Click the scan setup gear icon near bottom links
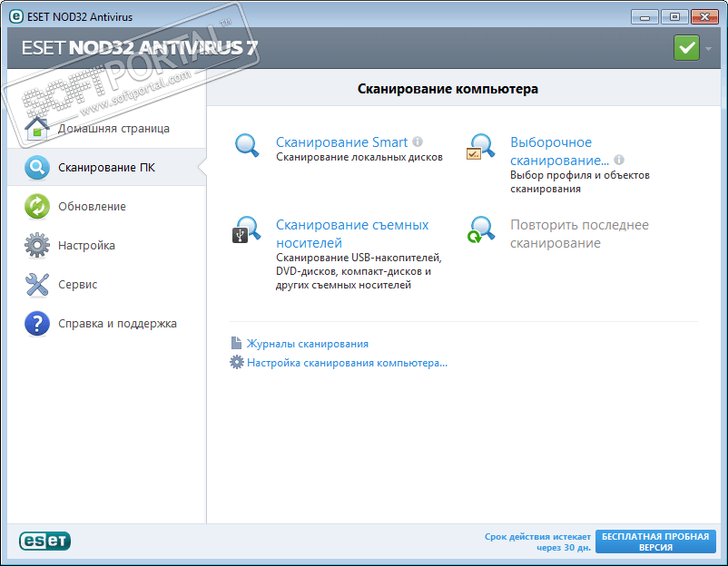 point(236,362)
